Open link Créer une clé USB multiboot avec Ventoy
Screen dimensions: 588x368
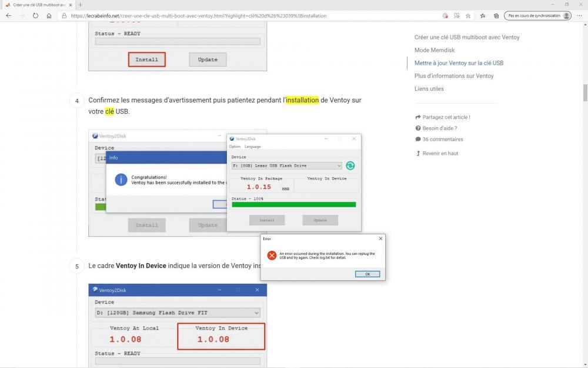[x=467, y=37]
